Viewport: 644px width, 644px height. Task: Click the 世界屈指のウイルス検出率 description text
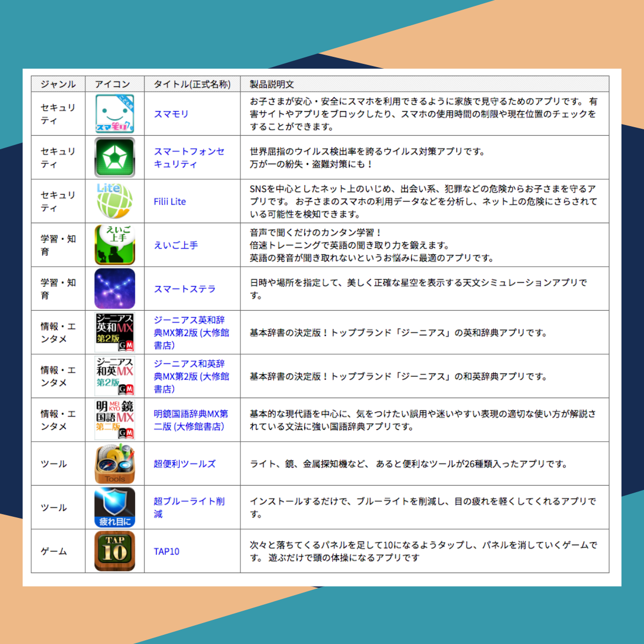point(367,158)
